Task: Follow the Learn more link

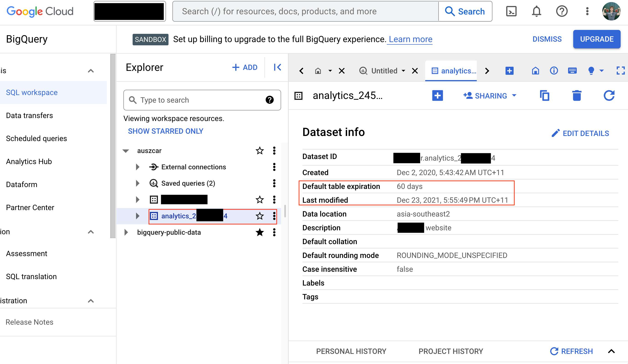Action: tap(410, 39)
